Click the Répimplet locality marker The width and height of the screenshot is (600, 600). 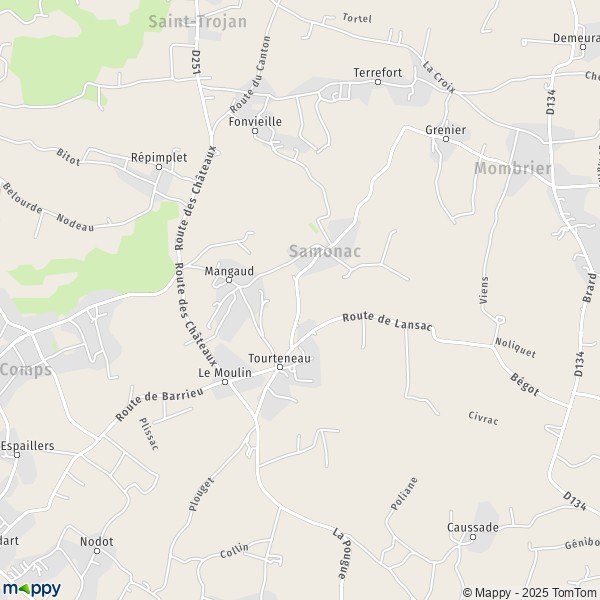pyautogui.click(x=159, y=167)
